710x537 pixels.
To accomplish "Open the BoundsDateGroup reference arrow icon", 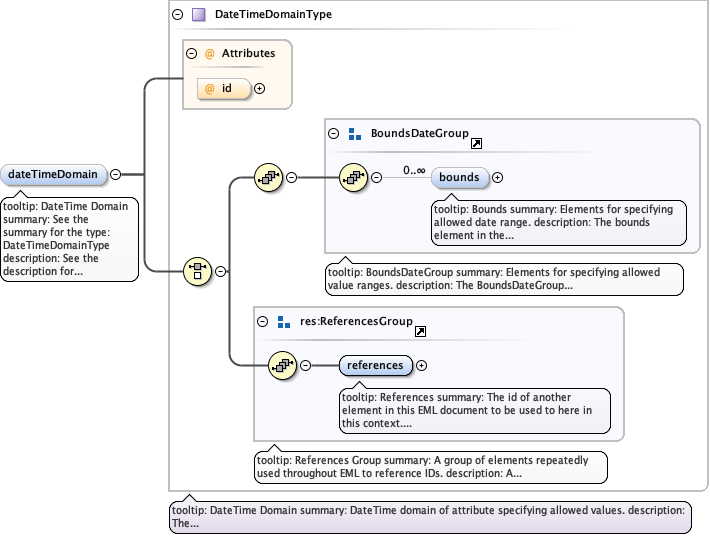I will [x=476, y=144].
